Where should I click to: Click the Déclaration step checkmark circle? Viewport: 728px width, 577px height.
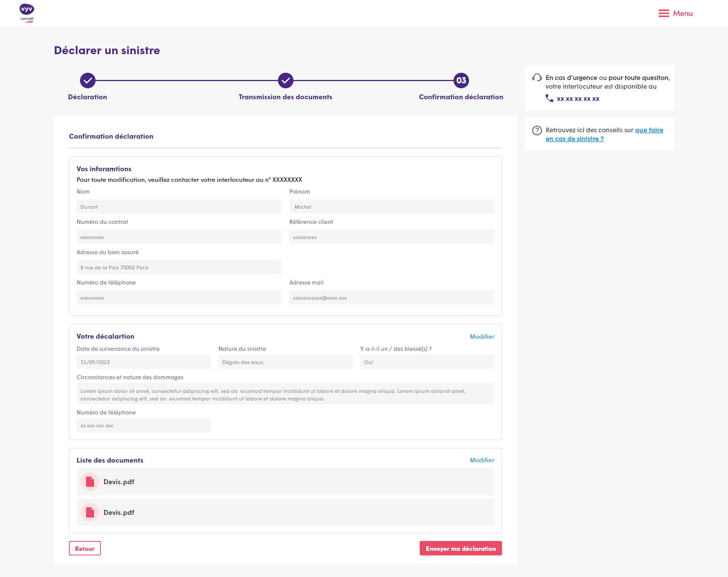(88, 80)
